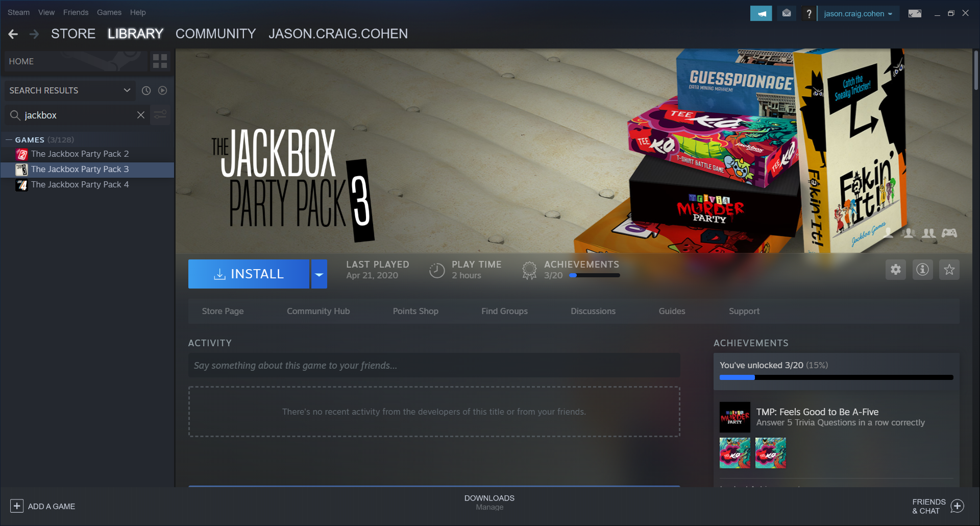Open the Community Hub link

[318, 311]
